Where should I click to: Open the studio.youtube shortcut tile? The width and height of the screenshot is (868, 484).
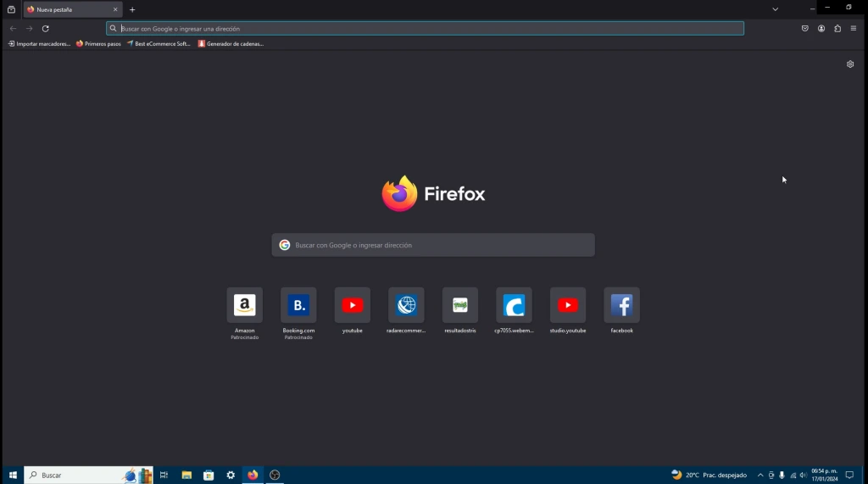[x=567, y=305]
